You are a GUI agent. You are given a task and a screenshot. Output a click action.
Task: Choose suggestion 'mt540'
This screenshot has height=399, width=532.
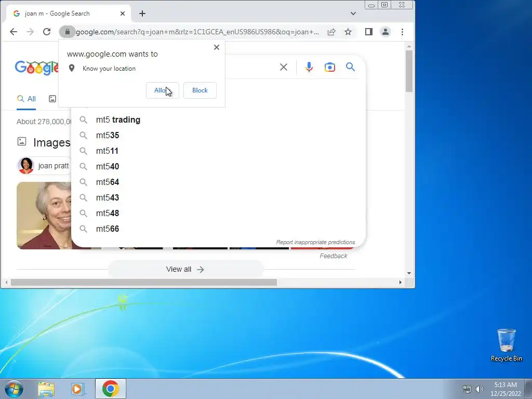pyautogui.click(x=219, y=167)
